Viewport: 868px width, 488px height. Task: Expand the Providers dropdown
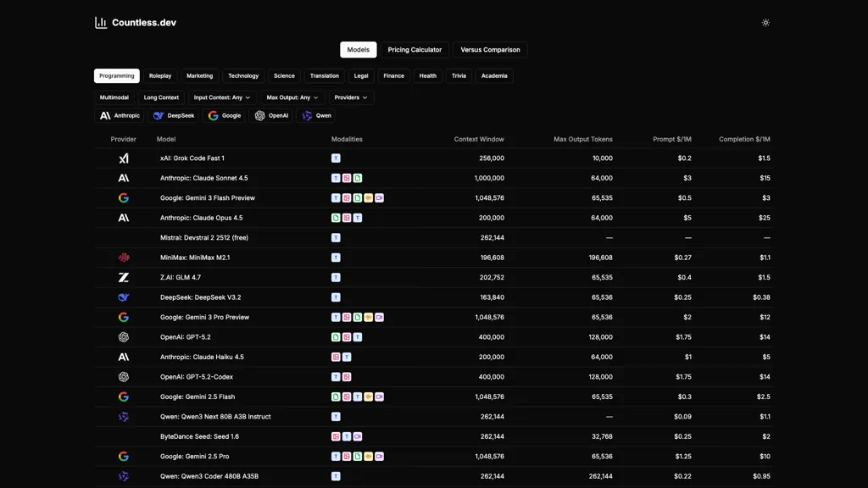coord(351,97)
